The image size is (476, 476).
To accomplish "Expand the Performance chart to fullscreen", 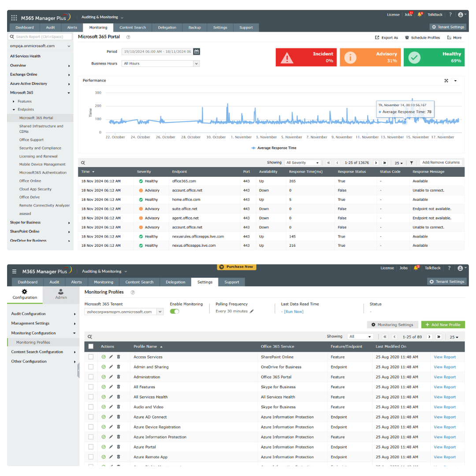I will (x=446, y=81).
